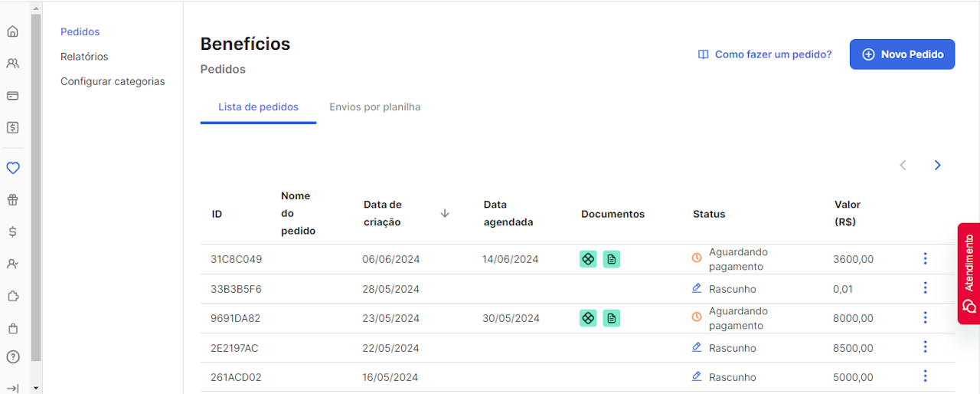This screenshot has height=394, width=980.
Task: Open Configurar categorias in the side menu
Action: (113, 81)
